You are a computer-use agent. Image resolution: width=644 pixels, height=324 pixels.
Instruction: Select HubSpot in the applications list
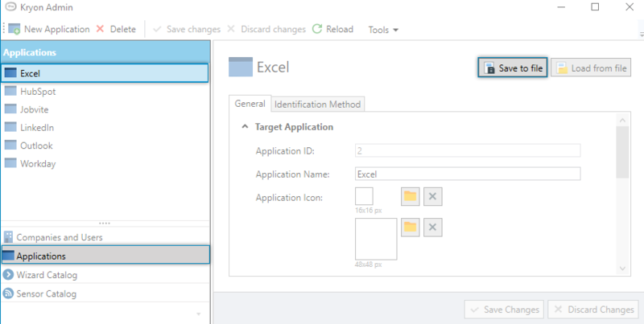37,92
